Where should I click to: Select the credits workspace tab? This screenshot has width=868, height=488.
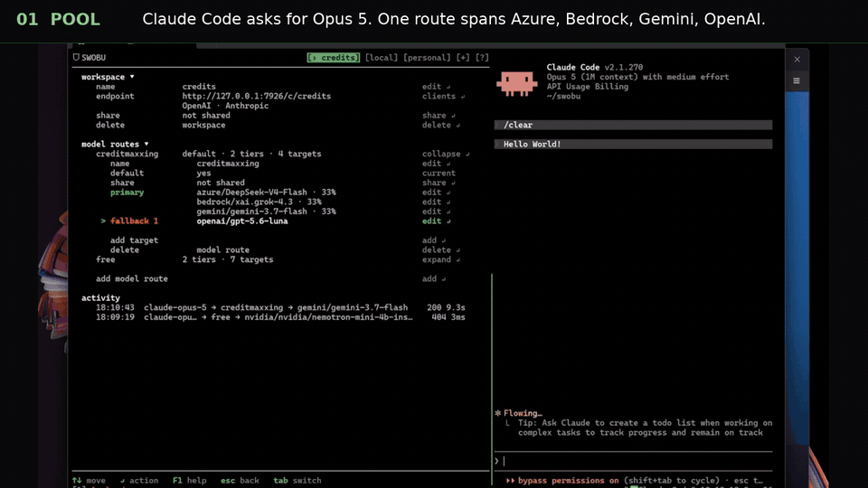coord(334,58)
